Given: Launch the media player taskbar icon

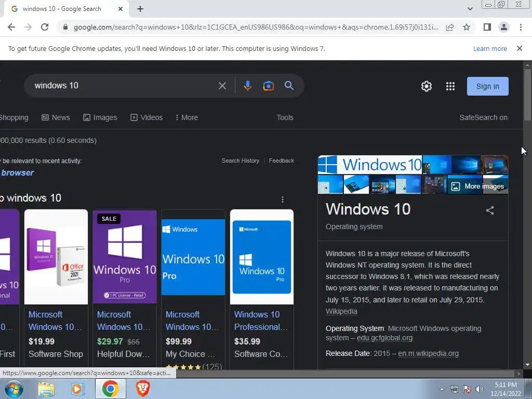Looking at the screenshot, I should (x=77, y=389).
